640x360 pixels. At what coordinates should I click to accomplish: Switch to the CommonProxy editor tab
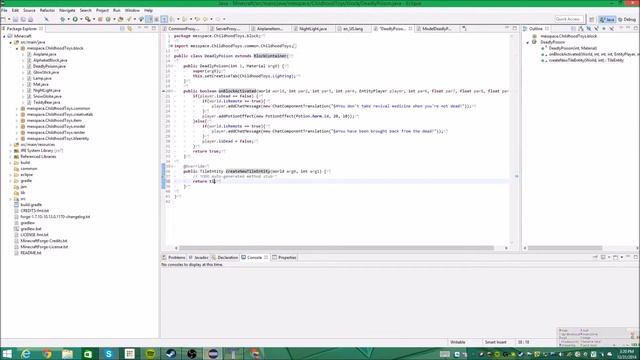point(183,29)
